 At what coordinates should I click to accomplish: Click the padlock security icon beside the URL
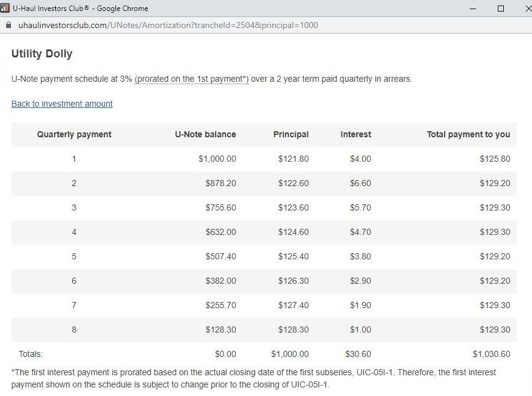point(9,26)
